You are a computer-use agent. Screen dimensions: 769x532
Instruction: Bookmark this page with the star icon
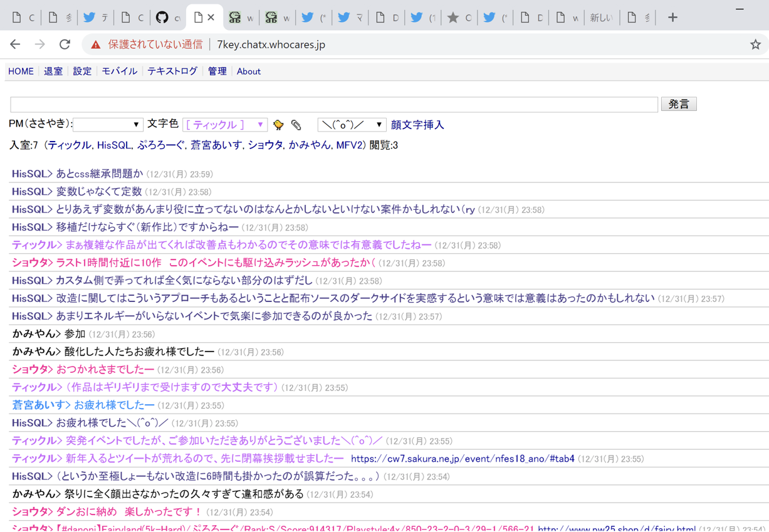point(755,44)
